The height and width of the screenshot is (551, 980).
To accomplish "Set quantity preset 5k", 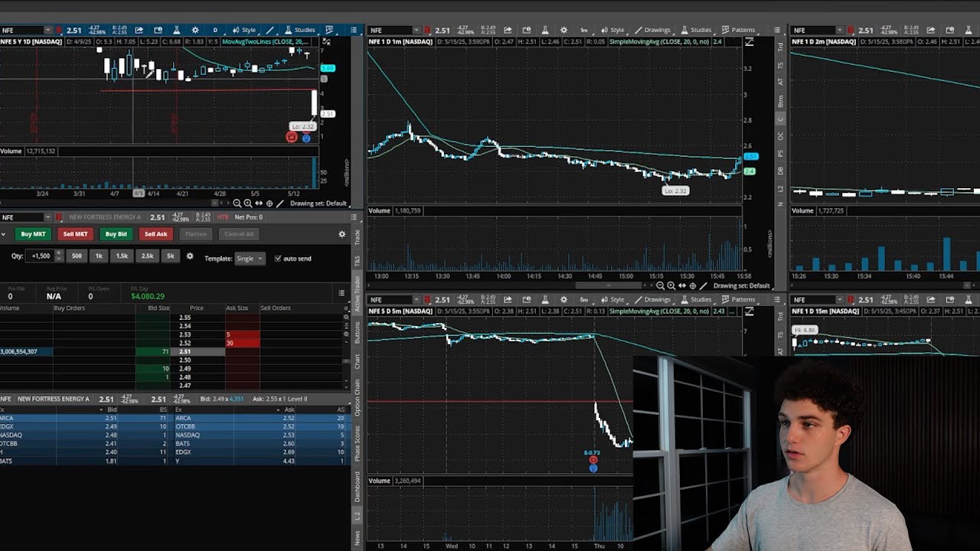I will tap(171, 256).
